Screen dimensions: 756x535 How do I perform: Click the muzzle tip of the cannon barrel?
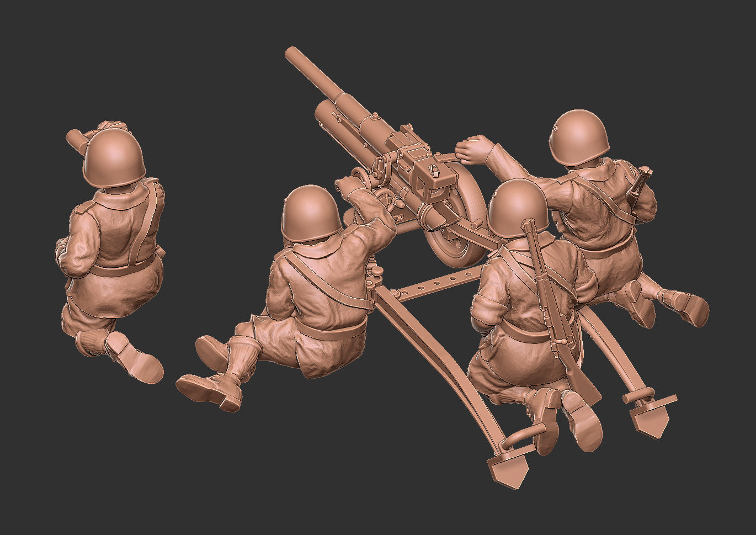tap(291, 53)
